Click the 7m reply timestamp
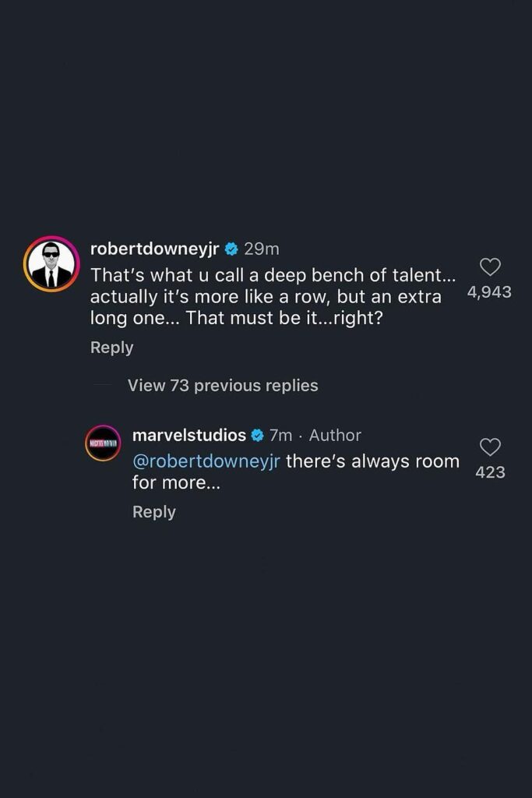532x798 pixels. (280, 435)
